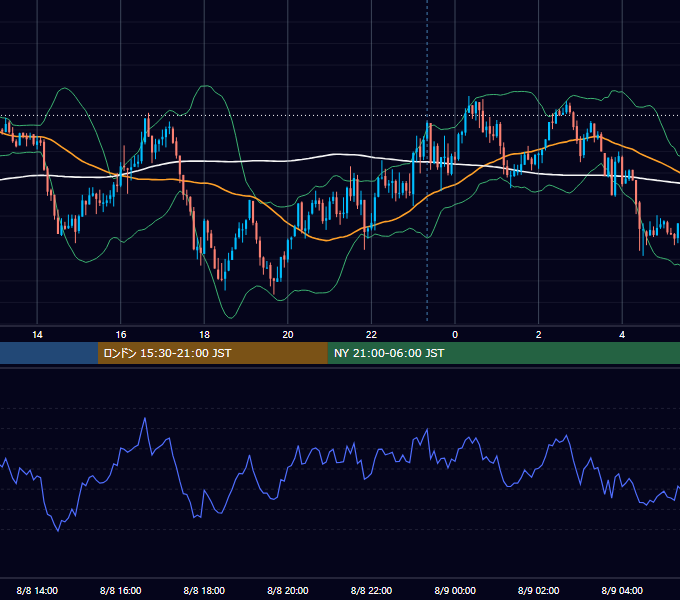Click the 8/9 00:00 date label

[455, 590]
